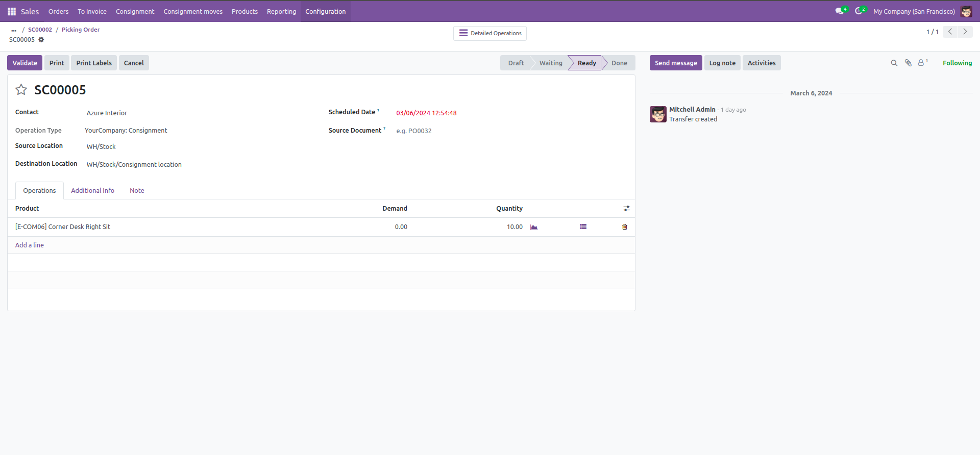This screenshot has height=455, width=980.
Task: Open detailed operations list icon in row
Action: click(x=583, y=226)
